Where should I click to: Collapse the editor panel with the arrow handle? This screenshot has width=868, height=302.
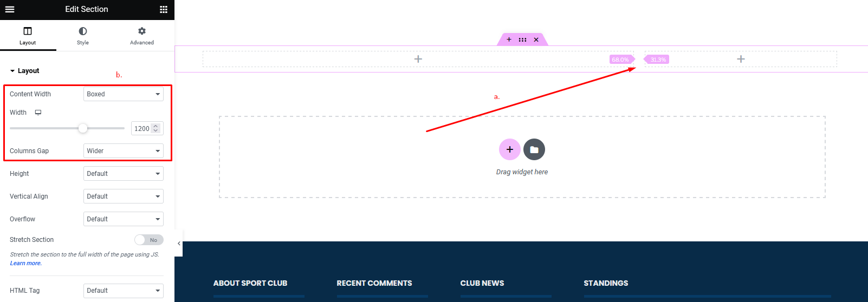click(x=179, y=244)
